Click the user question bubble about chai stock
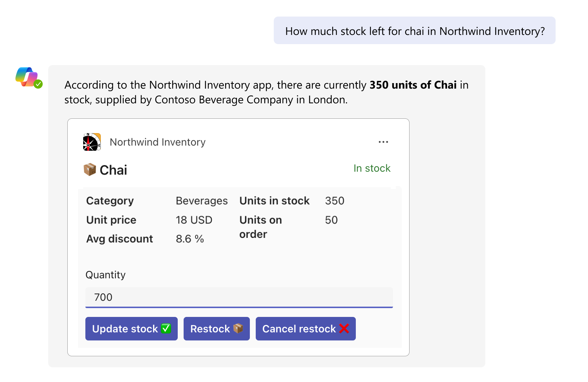 (x=414, y=31)
